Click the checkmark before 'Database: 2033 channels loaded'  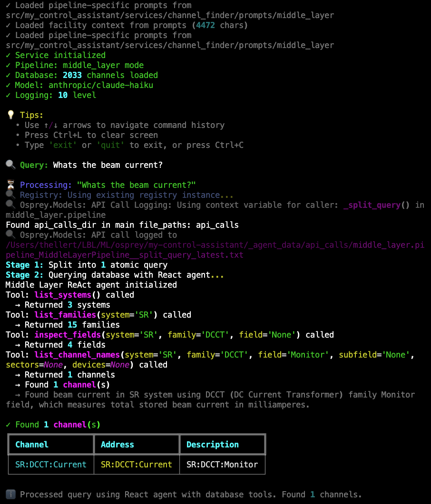pyautogui.click(x=8, y=75)
